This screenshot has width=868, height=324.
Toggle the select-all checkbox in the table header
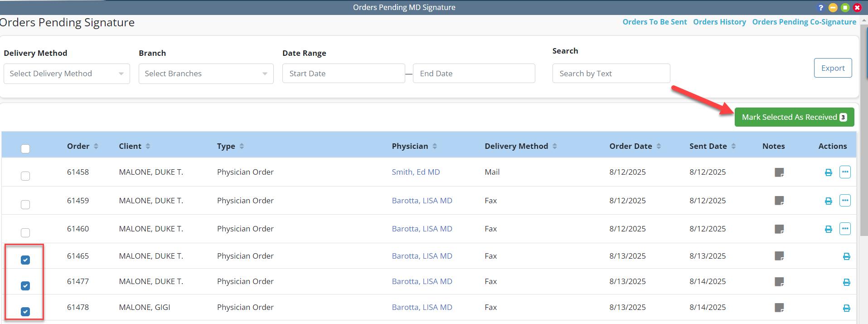pos(25,149)
